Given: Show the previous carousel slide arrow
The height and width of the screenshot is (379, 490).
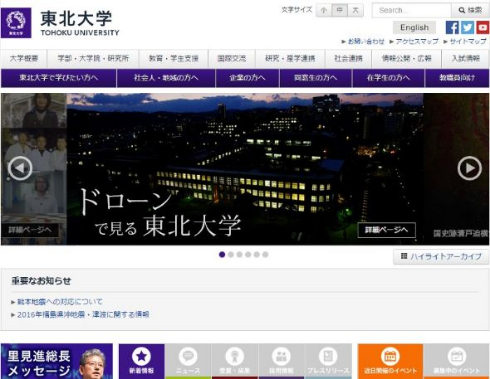Looking at the screenshot, I should (20, 168).
